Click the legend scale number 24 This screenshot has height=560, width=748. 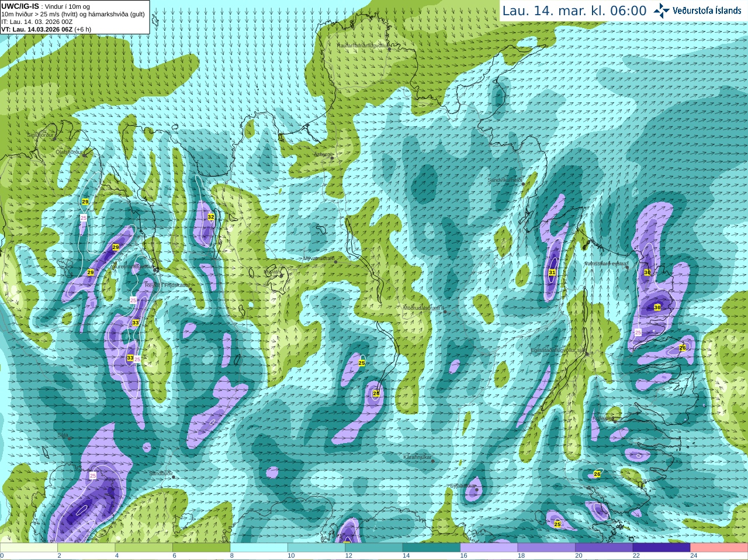point(694,556)
